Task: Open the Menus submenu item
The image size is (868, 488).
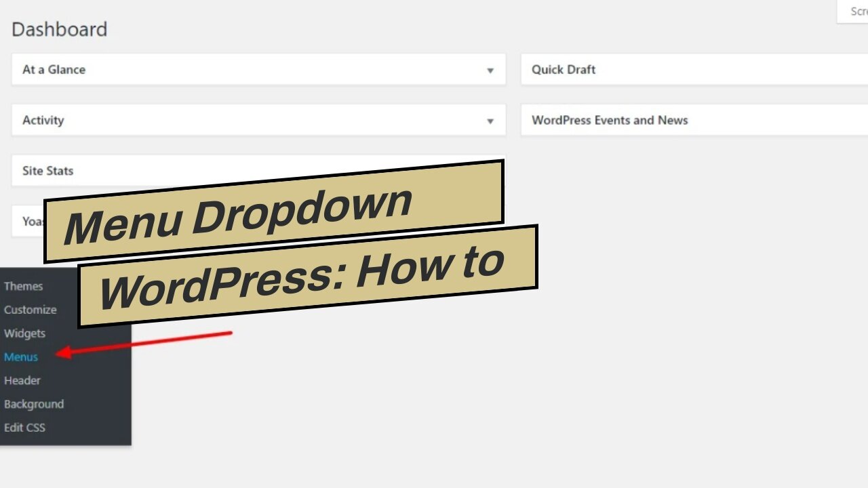Action: click(x=21, y=357)
